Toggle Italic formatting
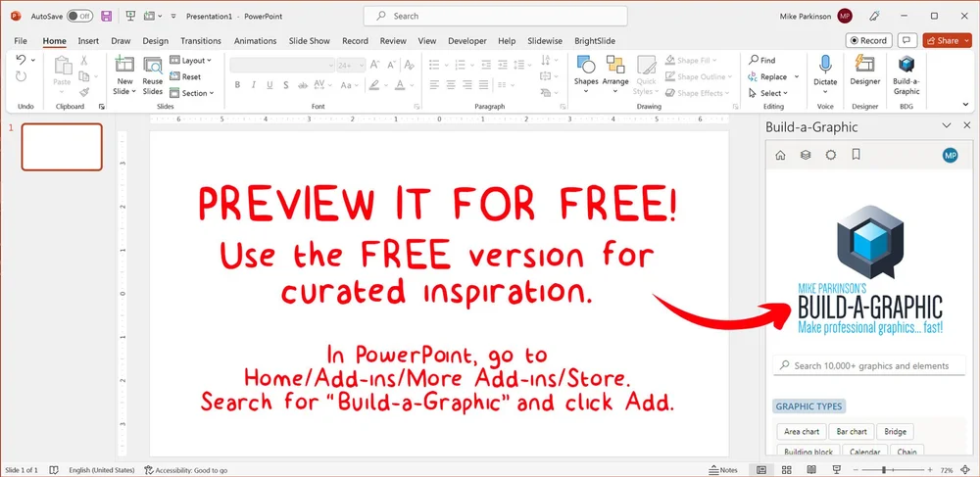The width and height of the screenshot is (980, 477). 254,85
